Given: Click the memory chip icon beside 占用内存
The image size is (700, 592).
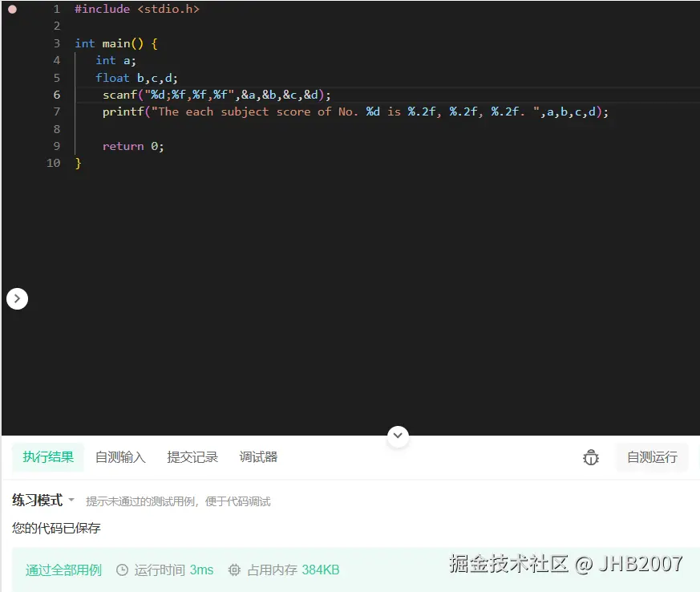Looking at the screenshot, I should (x=233, y=570).
